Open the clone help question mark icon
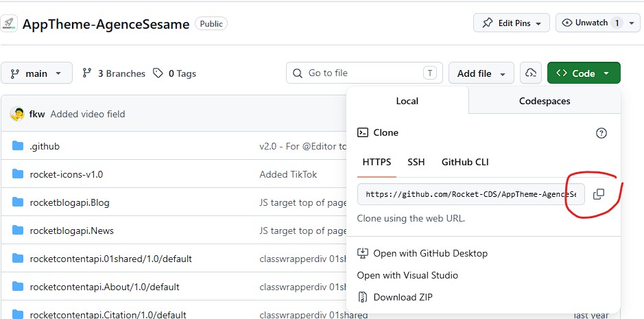The image size is (644, 319). (x=601, y=133)
